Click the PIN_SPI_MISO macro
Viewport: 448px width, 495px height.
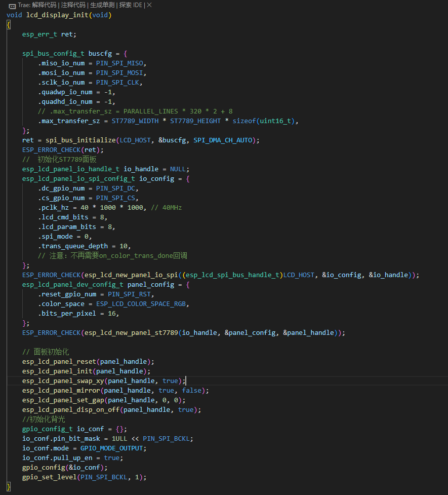[119, 63]
